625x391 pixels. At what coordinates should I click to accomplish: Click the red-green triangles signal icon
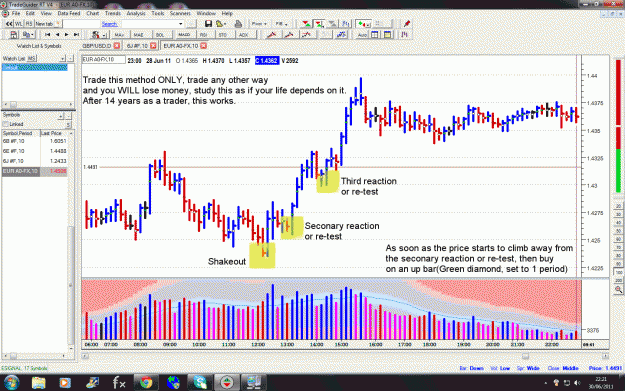pos(306,24)
